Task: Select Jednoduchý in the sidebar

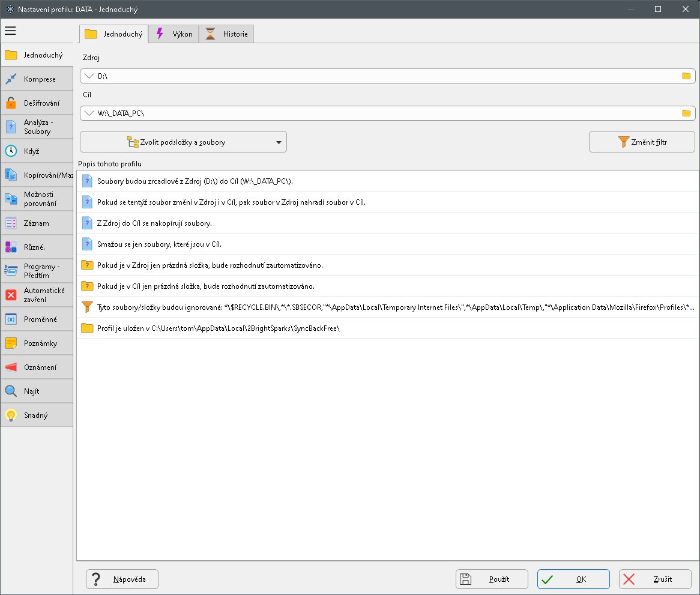Action: 37,55
